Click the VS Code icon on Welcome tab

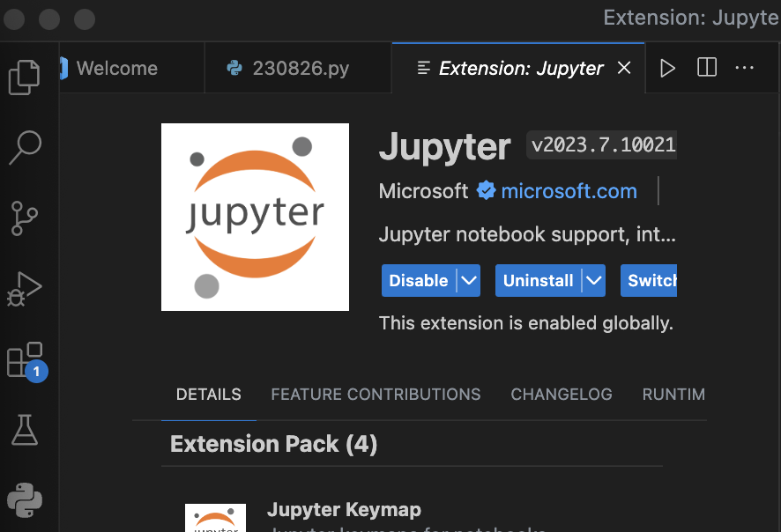coord(63,68)
